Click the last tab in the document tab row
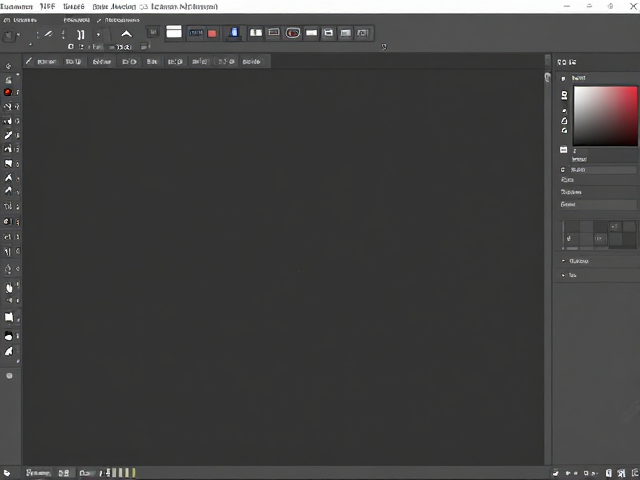 253,62
